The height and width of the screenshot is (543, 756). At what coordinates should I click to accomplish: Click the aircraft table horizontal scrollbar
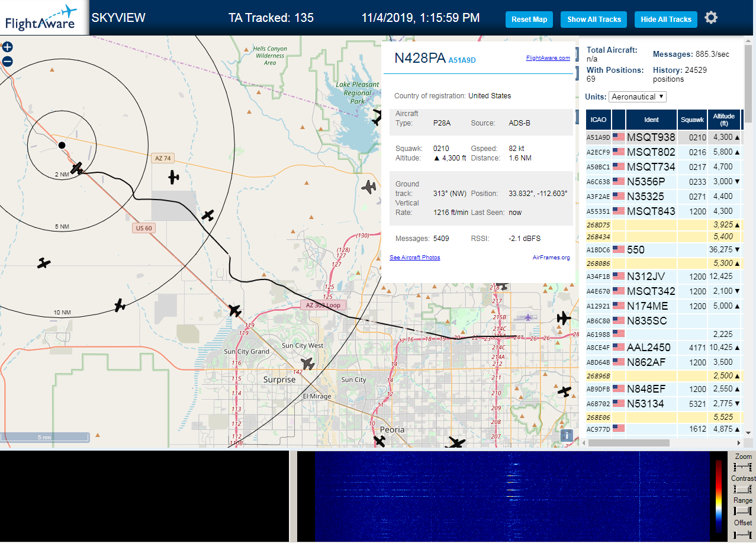(x=629, y=442)
